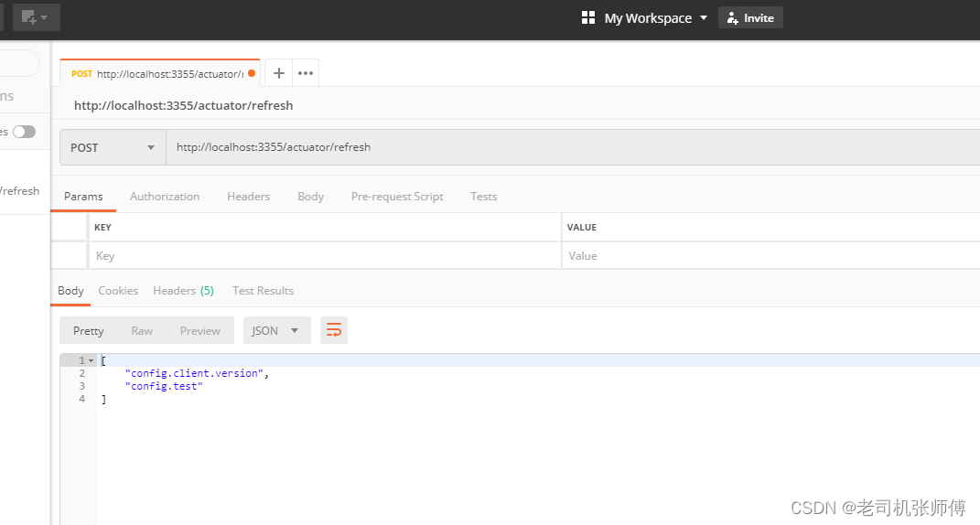The image size is (980, 525).
Task: Click the Value parameter input field
Action: coord(771,255)
